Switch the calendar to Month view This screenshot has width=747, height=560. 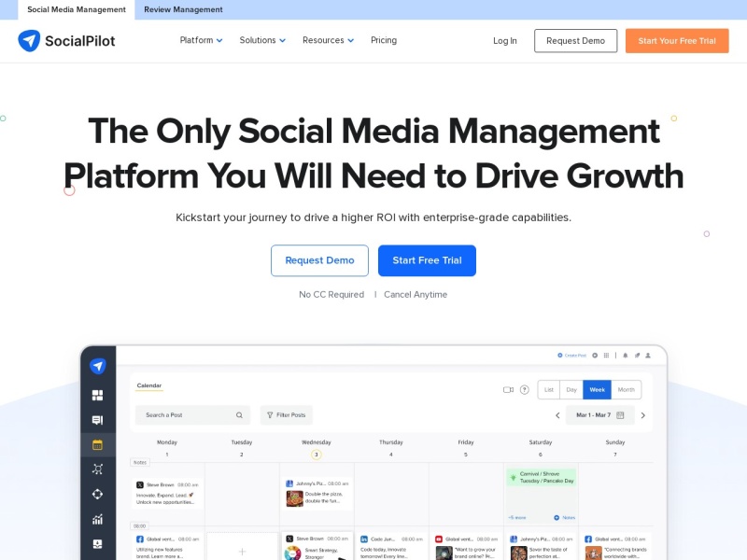click(626, 389)
